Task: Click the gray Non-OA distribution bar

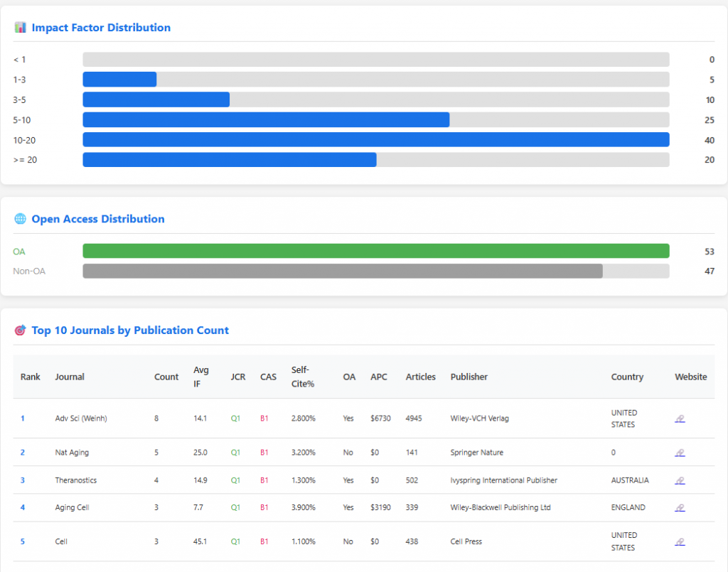Action: coord(343,271)
